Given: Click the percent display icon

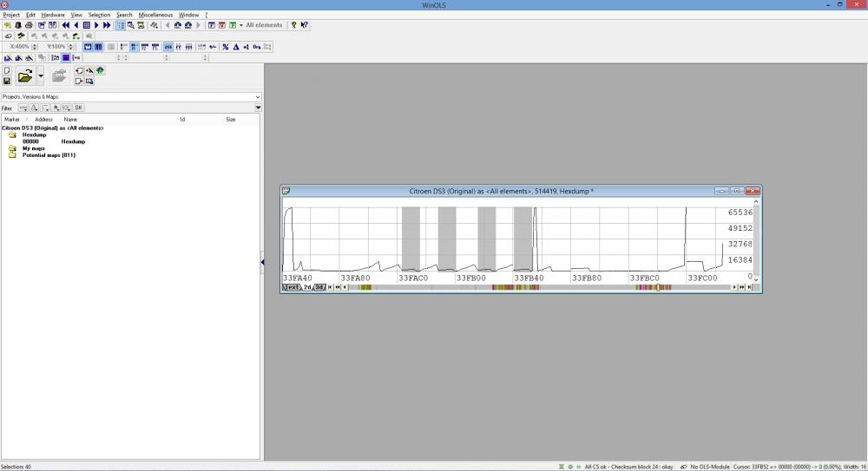Looking at the screenshot, I should [x=225, y=47].
